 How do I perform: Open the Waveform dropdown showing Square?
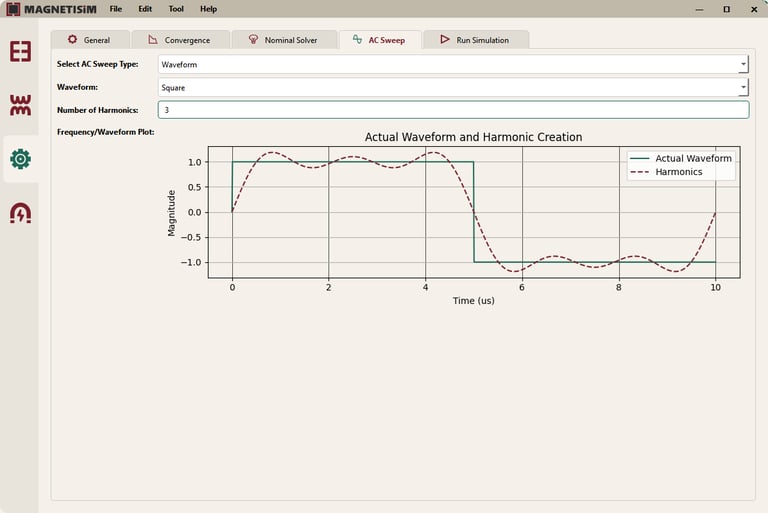point(453,87)
